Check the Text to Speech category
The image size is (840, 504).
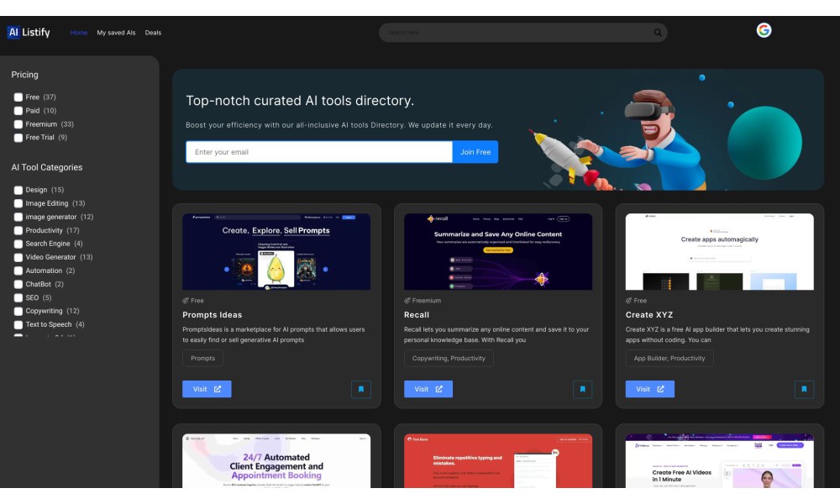(x=18, y=324)
